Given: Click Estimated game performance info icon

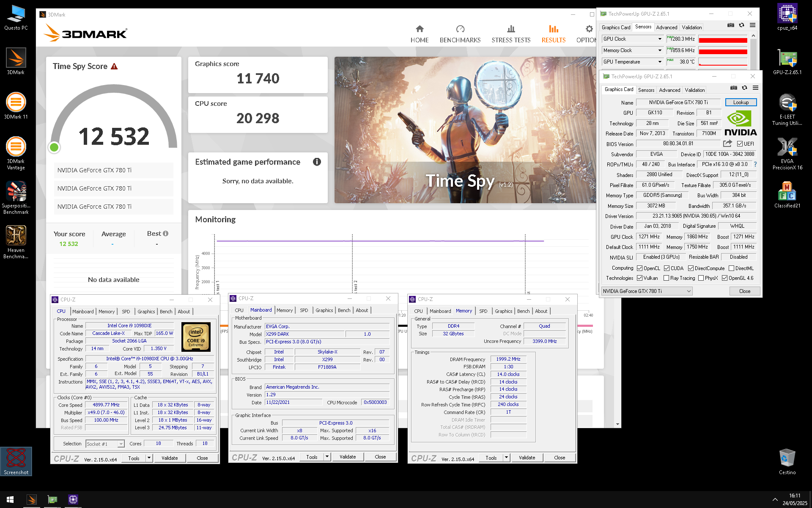Looking at the screenshot, I should point(317,162).
